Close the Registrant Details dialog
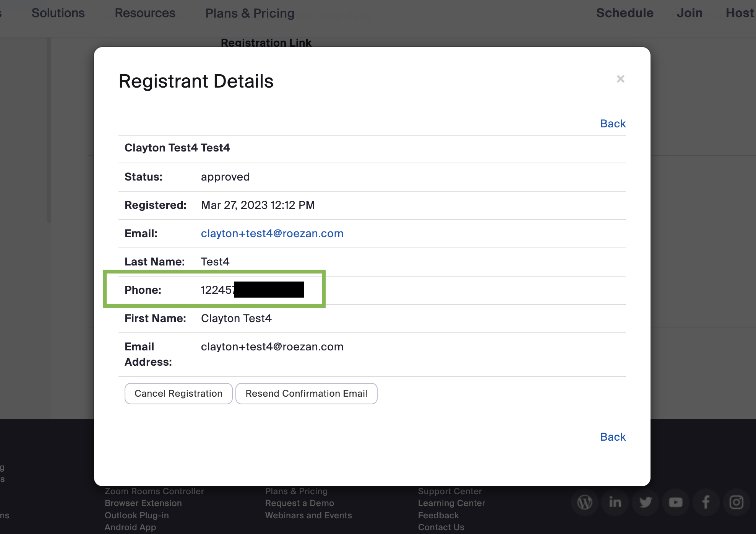 coord(620,79)
